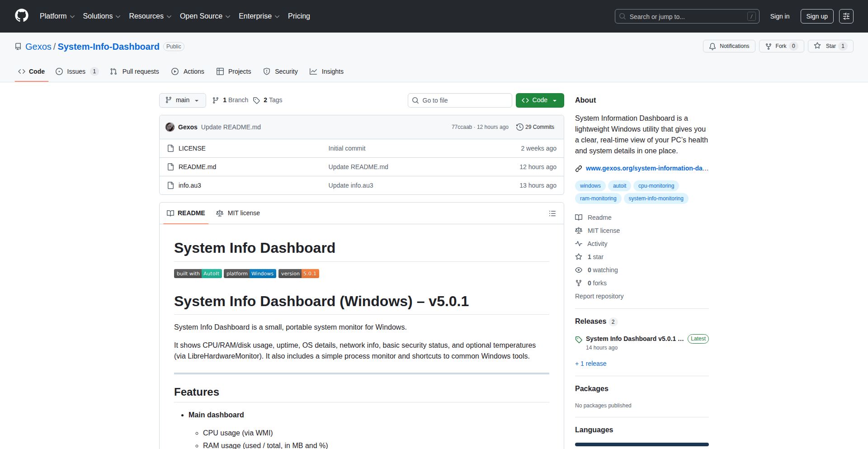Toggle Notifications for this repository
Screen dimensions: 868x449
(729, 46)
